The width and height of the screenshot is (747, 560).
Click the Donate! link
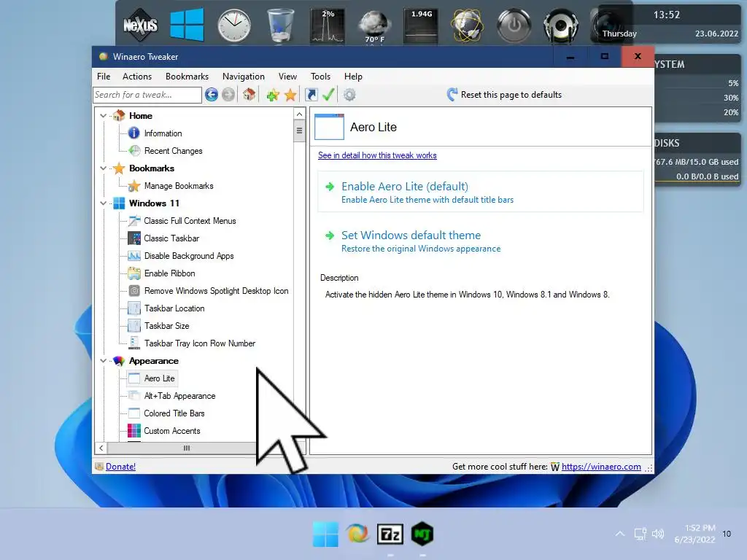click(x=120, y=467)
